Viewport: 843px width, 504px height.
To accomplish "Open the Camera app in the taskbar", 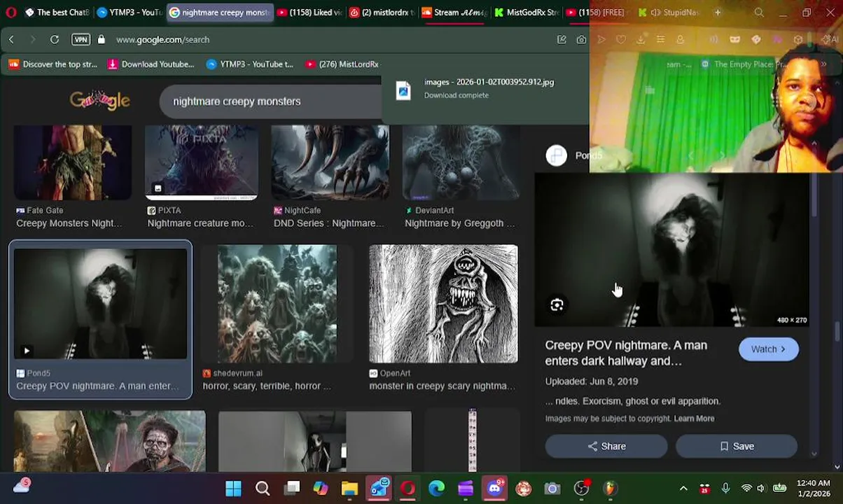I will point(552,489).
